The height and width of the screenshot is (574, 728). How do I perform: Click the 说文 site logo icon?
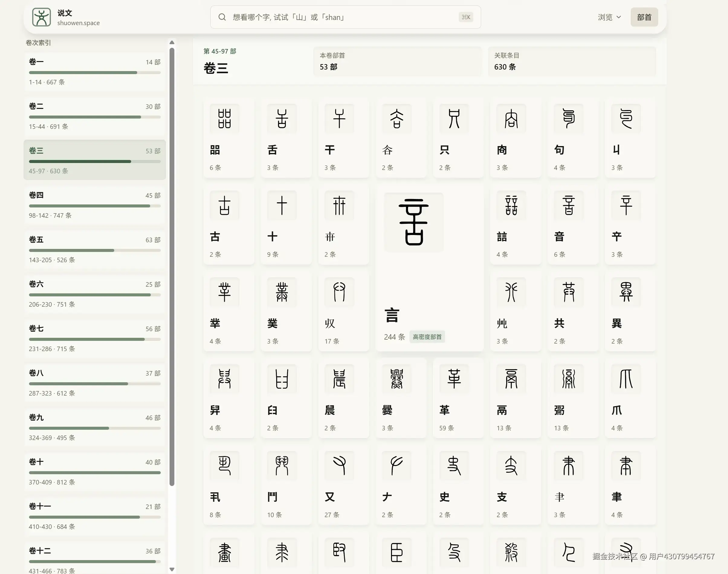[x=41, y=17]
